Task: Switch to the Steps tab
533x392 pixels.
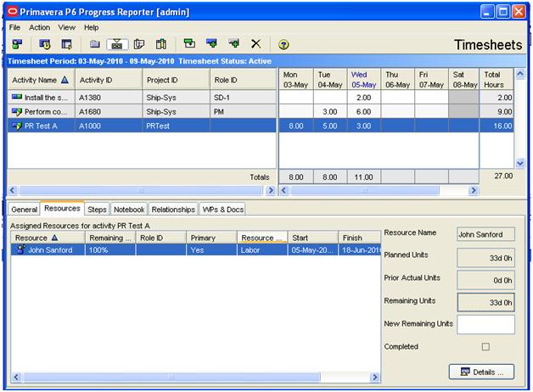Action: [97, 210]
